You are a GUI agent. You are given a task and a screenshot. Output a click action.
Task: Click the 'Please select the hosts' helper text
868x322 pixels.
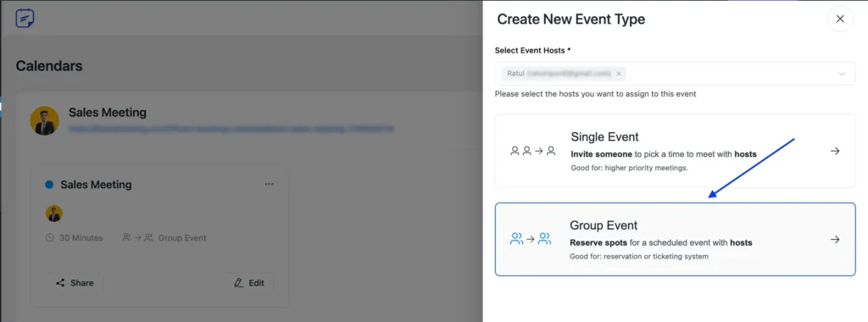(x=596, y=93)
